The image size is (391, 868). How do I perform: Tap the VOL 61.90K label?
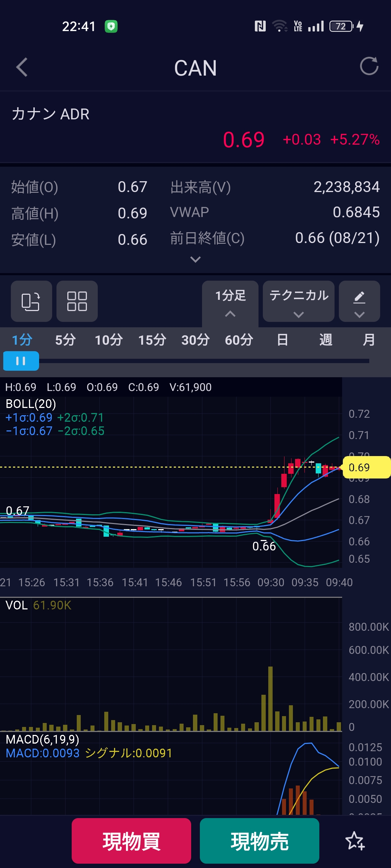click(38, 605)
